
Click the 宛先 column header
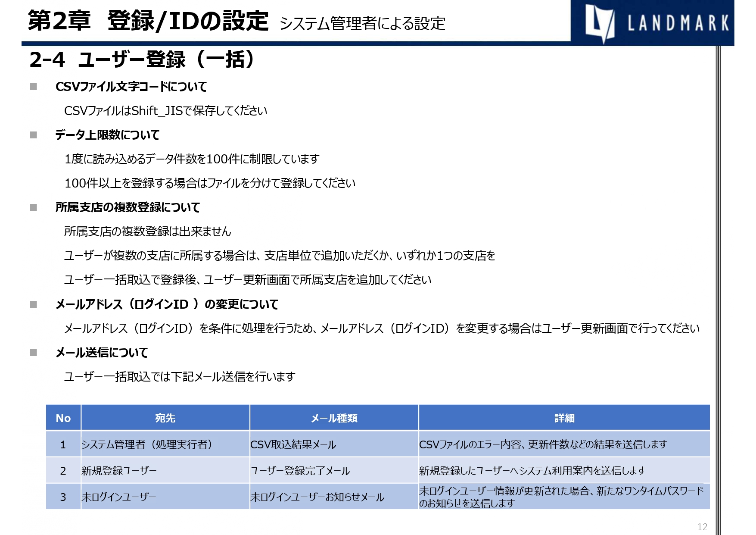[x=165, y=418]
